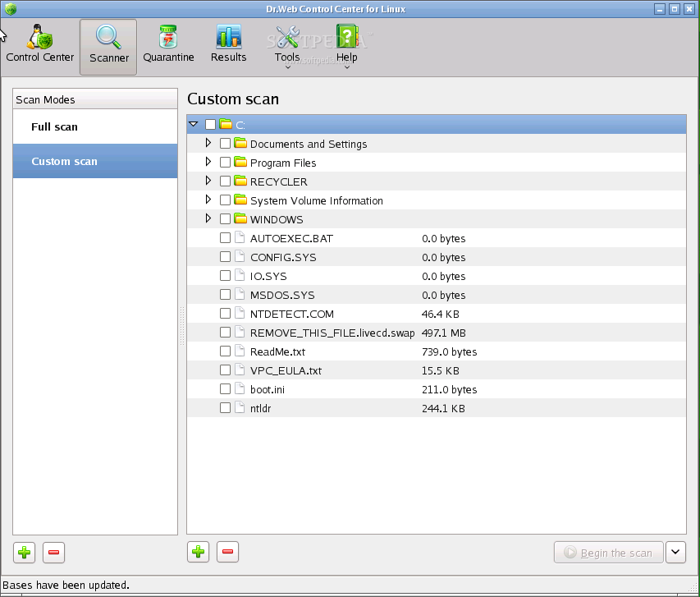Tick the AUTOEXEC.BAT checkbox

tap(225, 237)
